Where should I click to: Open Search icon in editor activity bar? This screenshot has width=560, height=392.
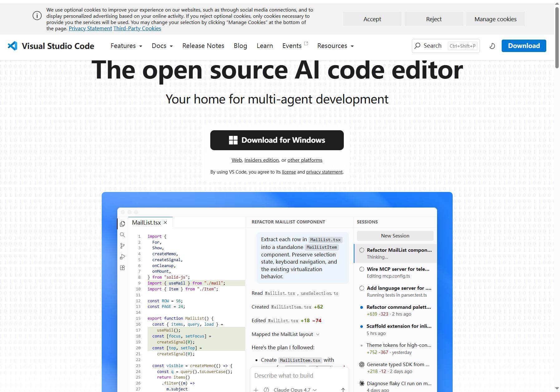pyautogui.click(x=122, y=235)
